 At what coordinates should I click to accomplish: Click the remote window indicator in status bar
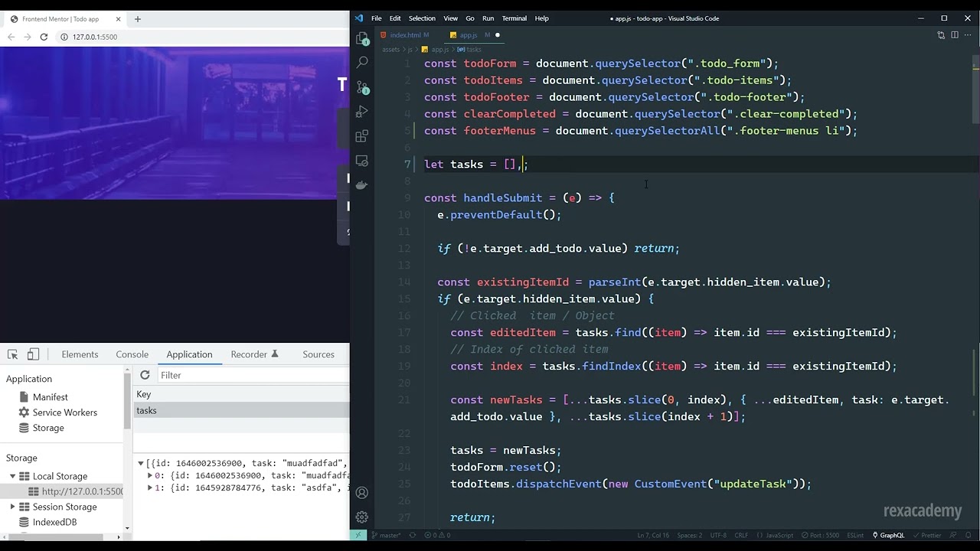pyautogui.click(x=358, y=536)
